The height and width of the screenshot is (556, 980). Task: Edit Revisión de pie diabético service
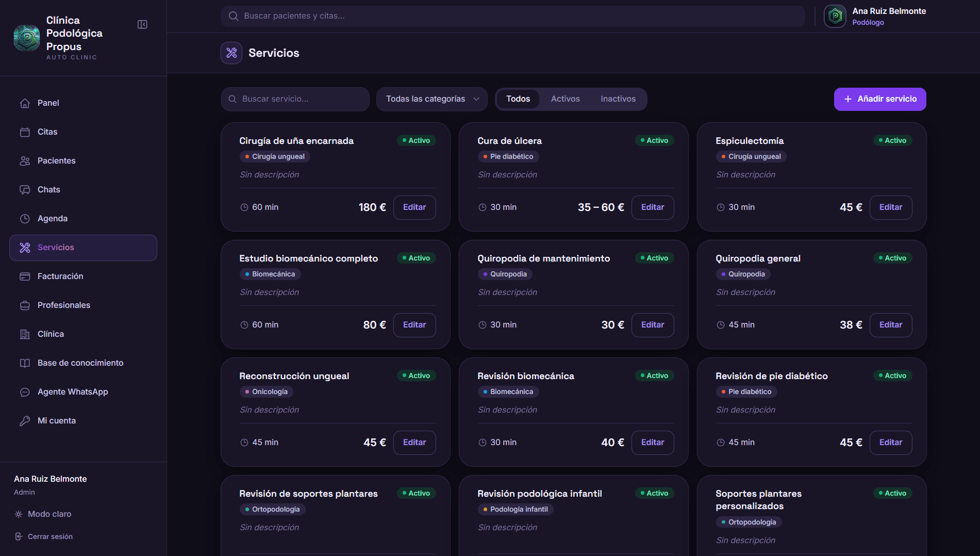click(891, 443)
